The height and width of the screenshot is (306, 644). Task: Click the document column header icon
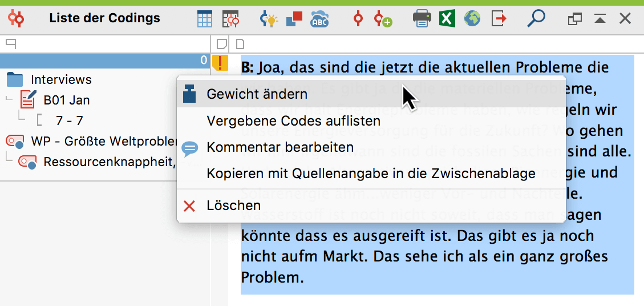point(239,43)
